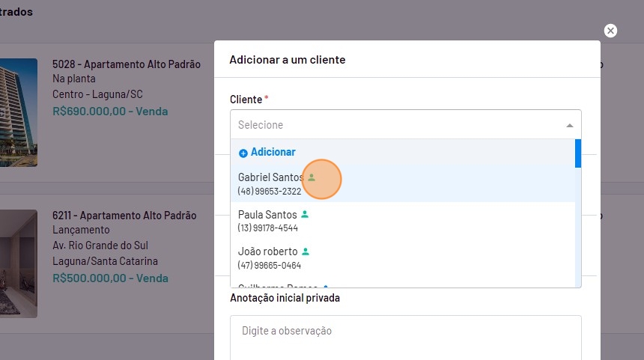Pick João roberto from the dropdown options
Screen dimensions: 644x360
[x=267, y=257]
